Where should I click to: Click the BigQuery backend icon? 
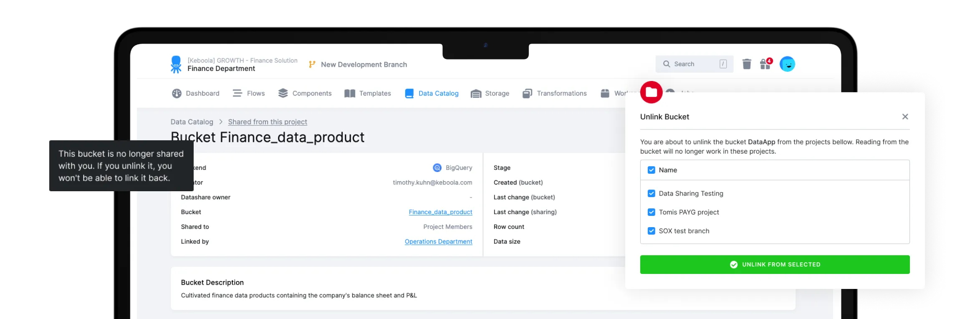point(437,167)
